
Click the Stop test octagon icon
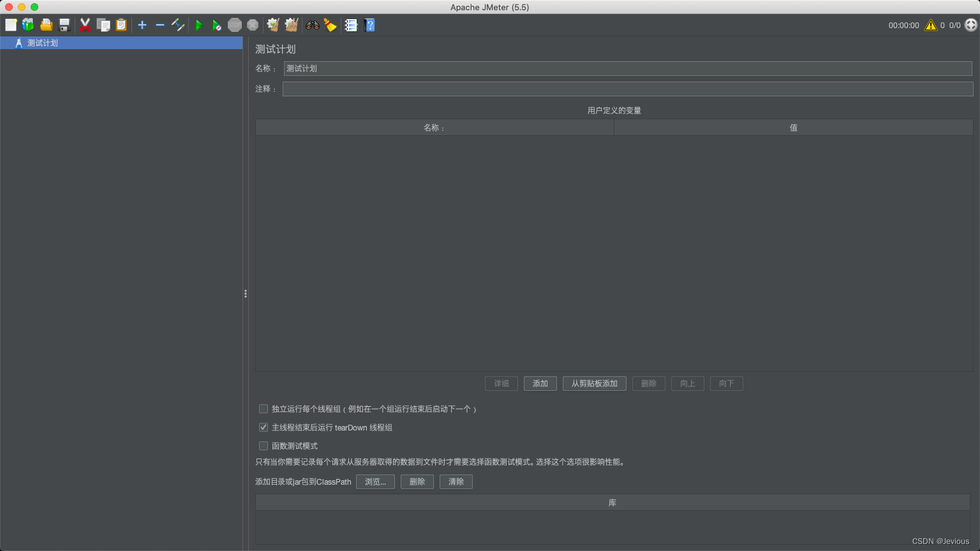235,25
